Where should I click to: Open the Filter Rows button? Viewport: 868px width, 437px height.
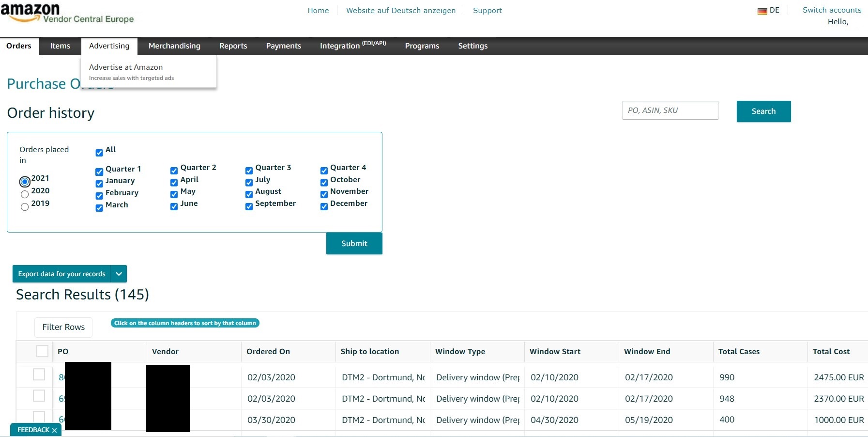pyautogui.click(x=63, y=328)
